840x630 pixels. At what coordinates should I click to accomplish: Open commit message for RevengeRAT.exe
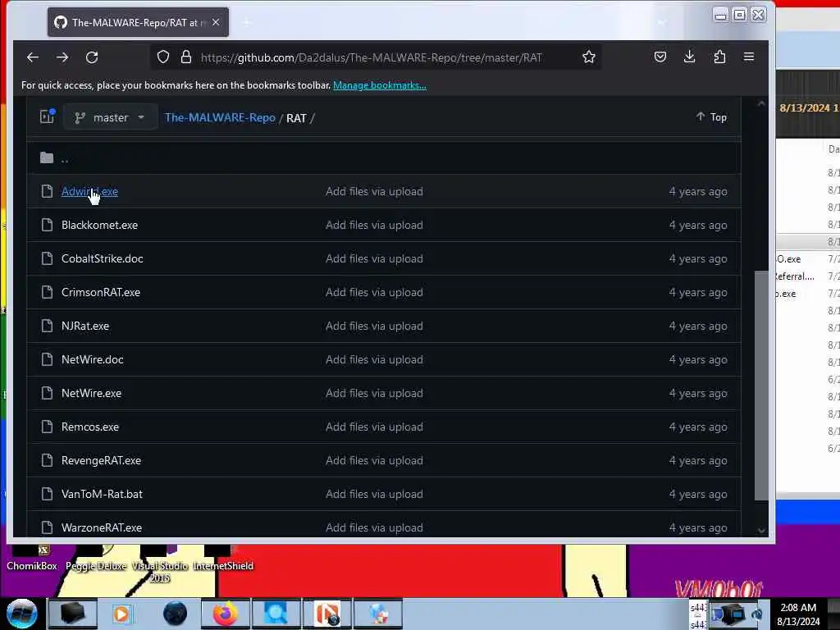tap(374, 461)
